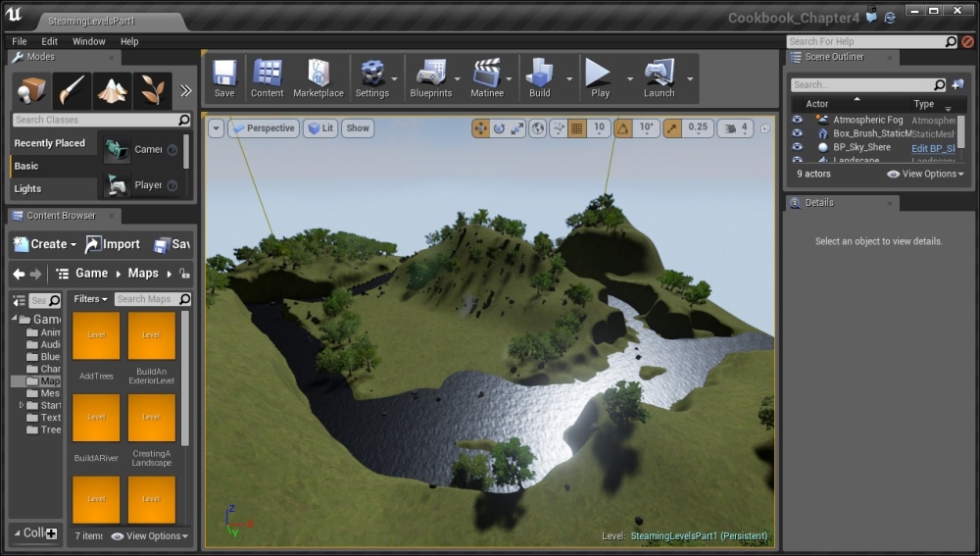This screenshot has height=556, width=980.
Task: Play the level in the editor
Action: (600, 78)
